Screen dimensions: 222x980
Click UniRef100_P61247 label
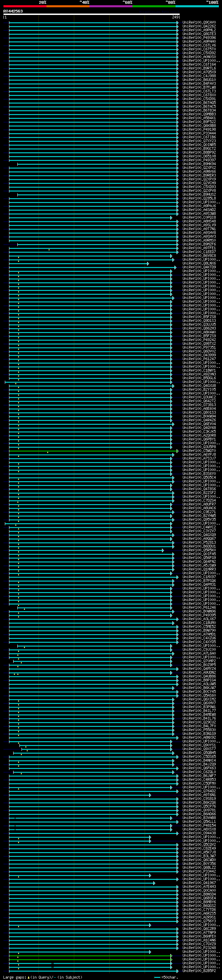coord(199,359)
